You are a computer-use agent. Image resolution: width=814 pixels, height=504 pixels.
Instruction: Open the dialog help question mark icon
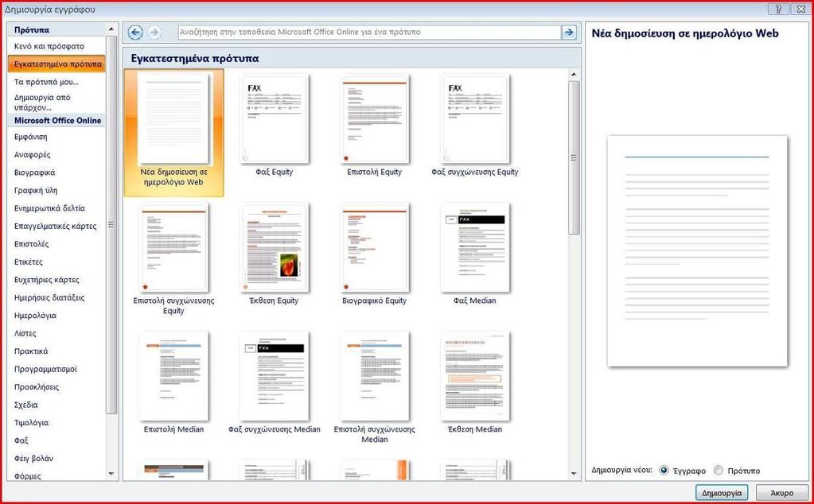point(778,9)
